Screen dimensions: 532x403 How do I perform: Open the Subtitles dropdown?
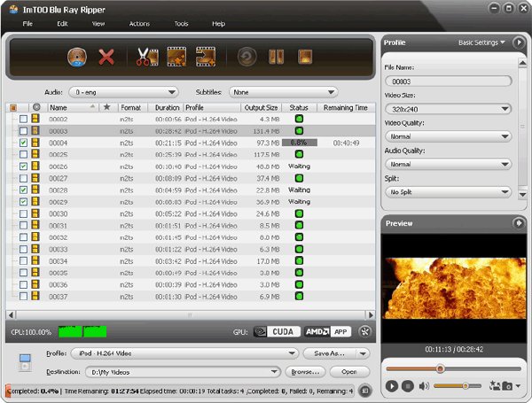click(284, 92)
